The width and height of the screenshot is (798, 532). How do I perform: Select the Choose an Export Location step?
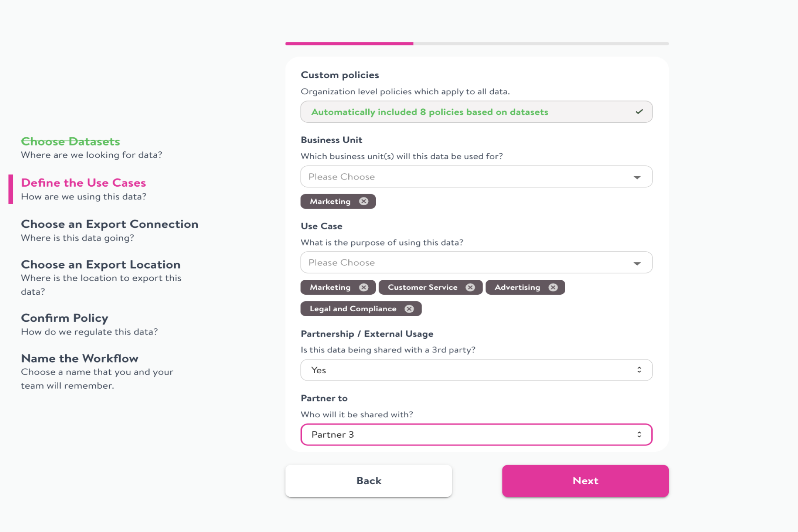tap(101, 265)
